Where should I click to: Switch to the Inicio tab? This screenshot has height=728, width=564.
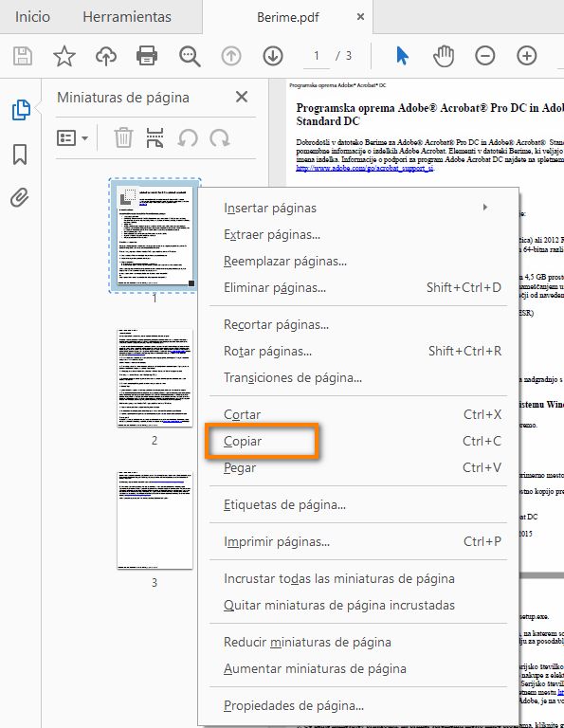[32, 17]
